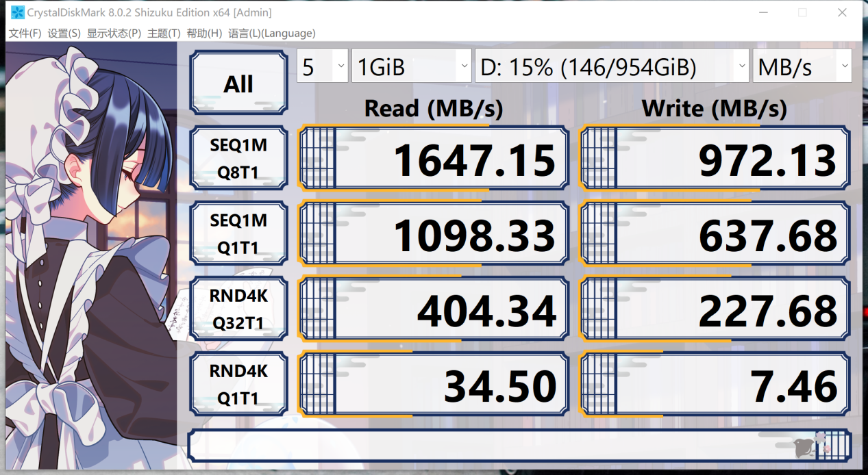Click the 7.46 random write result

tap(715, 384)
